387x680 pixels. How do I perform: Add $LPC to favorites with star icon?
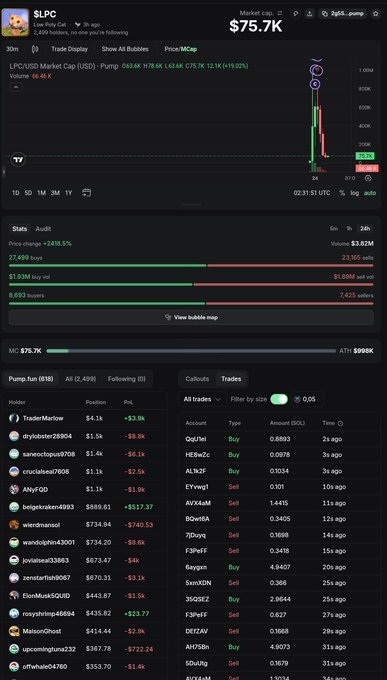point(376,14)
